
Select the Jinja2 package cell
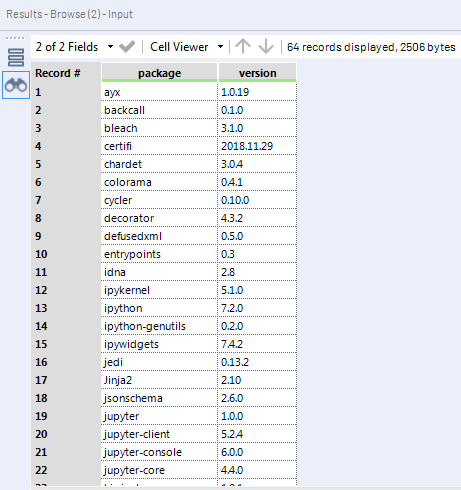[159, 380]
